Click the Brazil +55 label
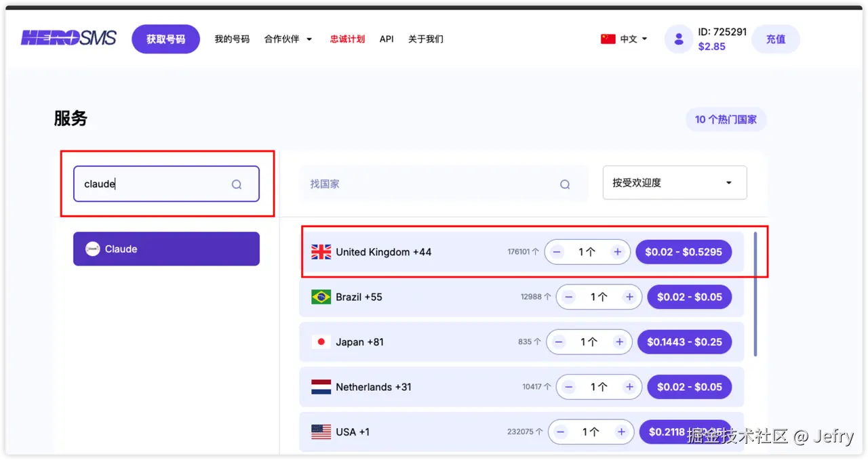 [x=359, y=297]
